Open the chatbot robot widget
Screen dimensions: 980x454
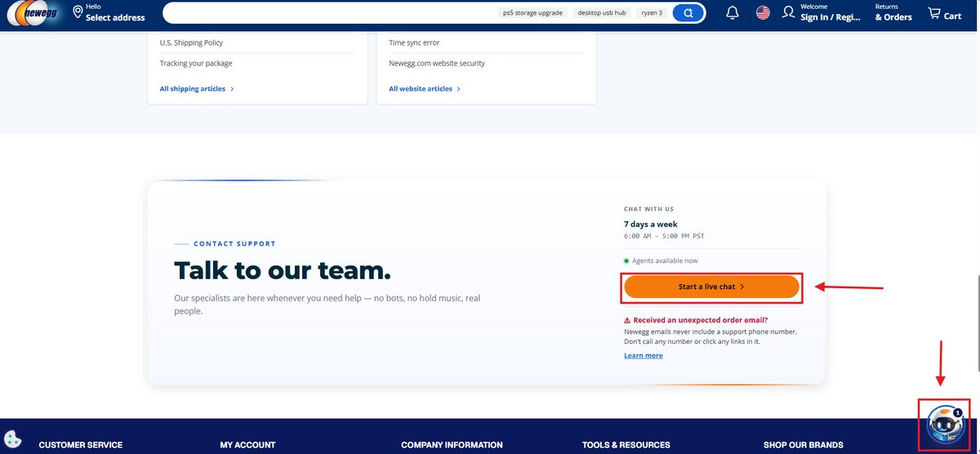click(945, 425)
